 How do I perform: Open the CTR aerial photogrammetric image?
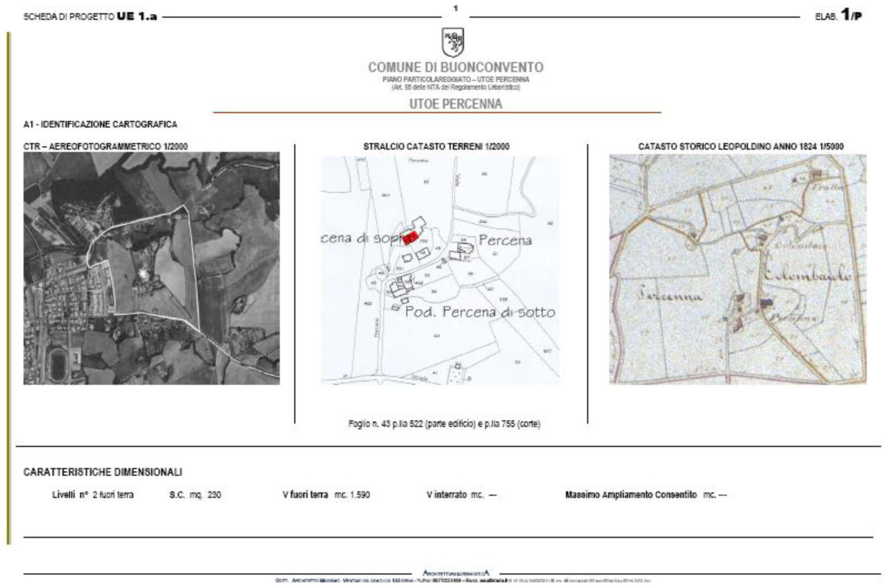151,269
